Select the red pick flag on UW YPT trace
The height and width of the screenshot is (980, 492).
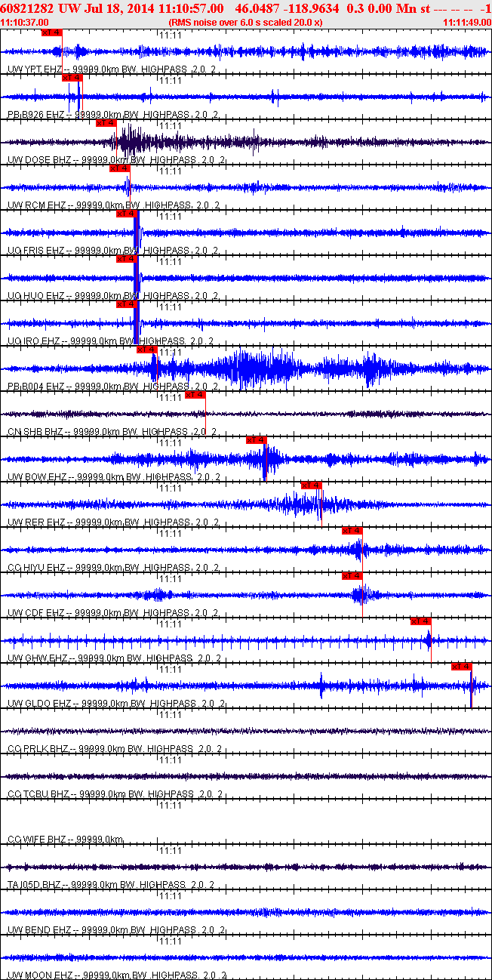pyautogui.click(x=51, y=32)
